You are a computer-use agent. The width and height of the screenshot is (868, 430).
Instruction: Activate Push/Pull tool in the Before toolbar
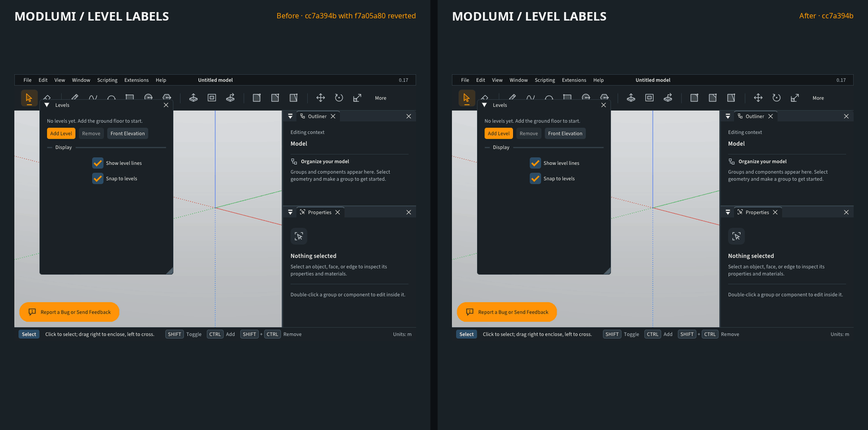point(193,98)
